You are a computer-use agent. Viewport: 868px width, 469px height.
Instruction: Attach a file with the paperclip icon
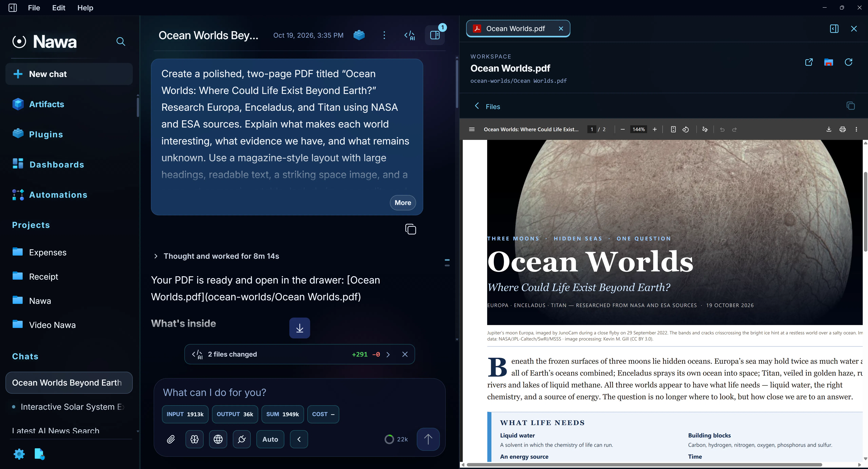(x=171, y=439)
